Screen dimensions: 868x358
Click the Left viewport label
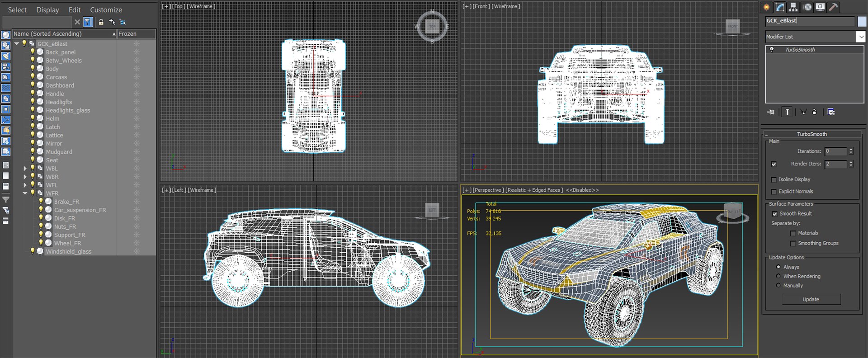pos(179,190)
